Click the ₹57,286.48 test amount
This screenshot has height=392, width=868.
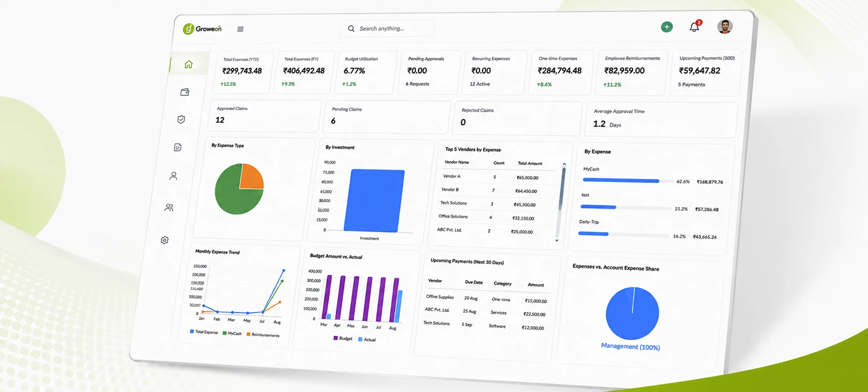(x=707, y=209)
